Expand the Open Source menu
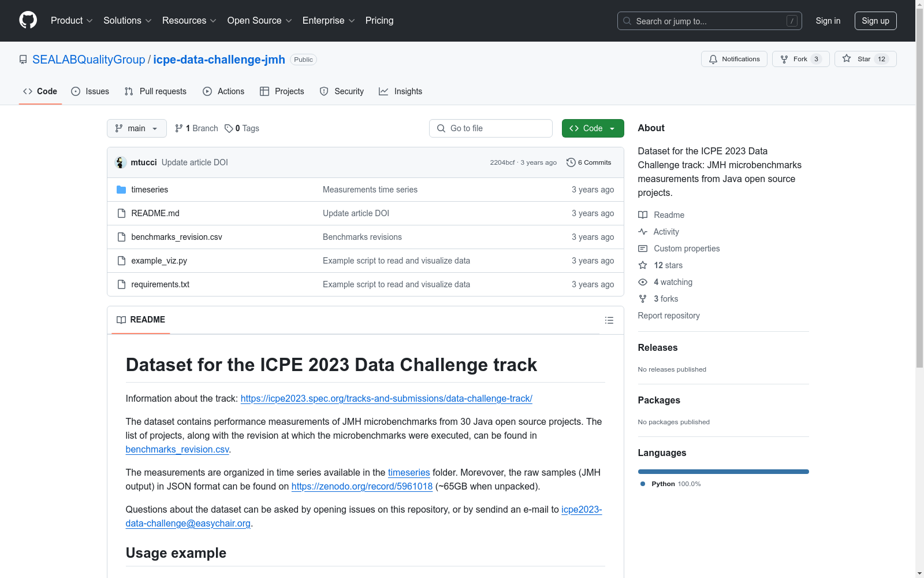 [x=260, y=21]
